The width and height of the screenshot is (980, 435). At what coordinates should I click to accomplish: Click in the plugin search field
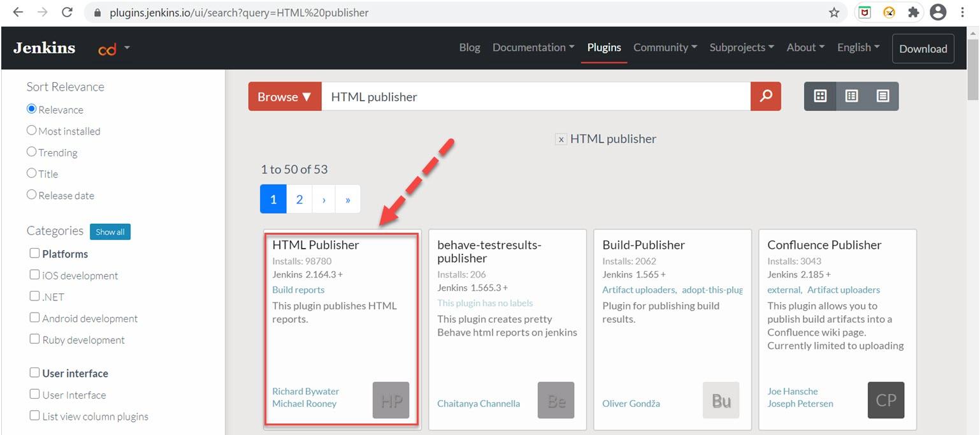[536, 96]
